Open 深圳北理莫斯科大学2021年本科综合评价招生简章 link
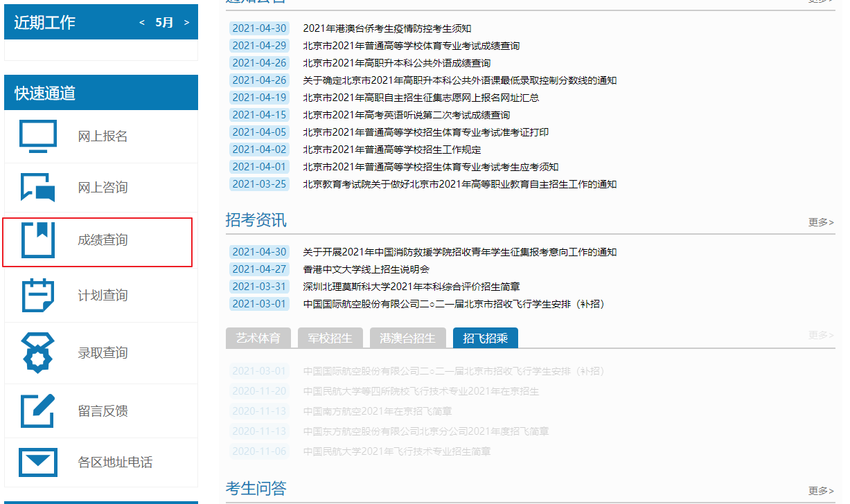The width and height of the screenshot is (850, 504). 411,287
